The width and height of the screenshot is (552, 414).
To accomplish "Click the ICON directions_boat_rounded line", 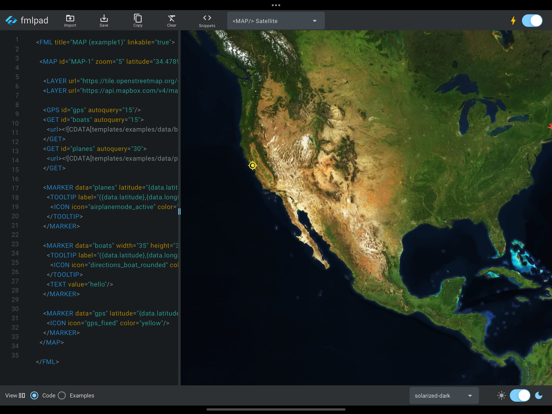I will [x=114, y=265].
